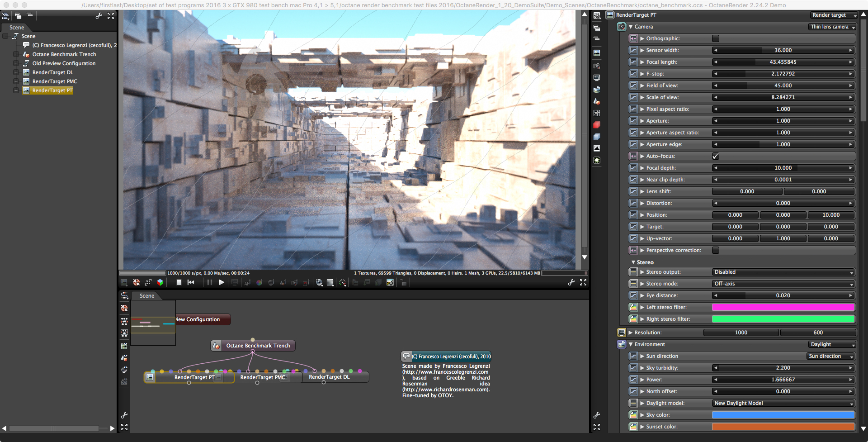Click the environment globe icon in sidebar
This screenshot has height=442, width=868.
click(597, 90)
